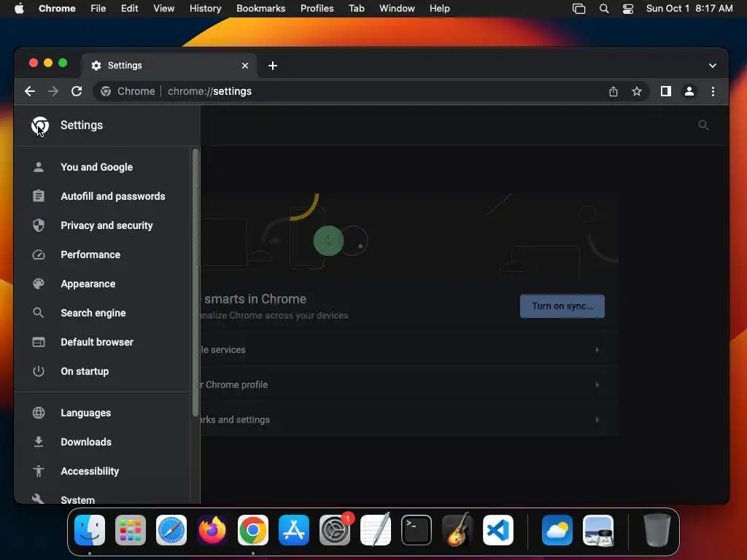Image resolution: width=747 pixels, height=560 pixels.
Task: Expand the Google services row arrow
Action: 597,350
